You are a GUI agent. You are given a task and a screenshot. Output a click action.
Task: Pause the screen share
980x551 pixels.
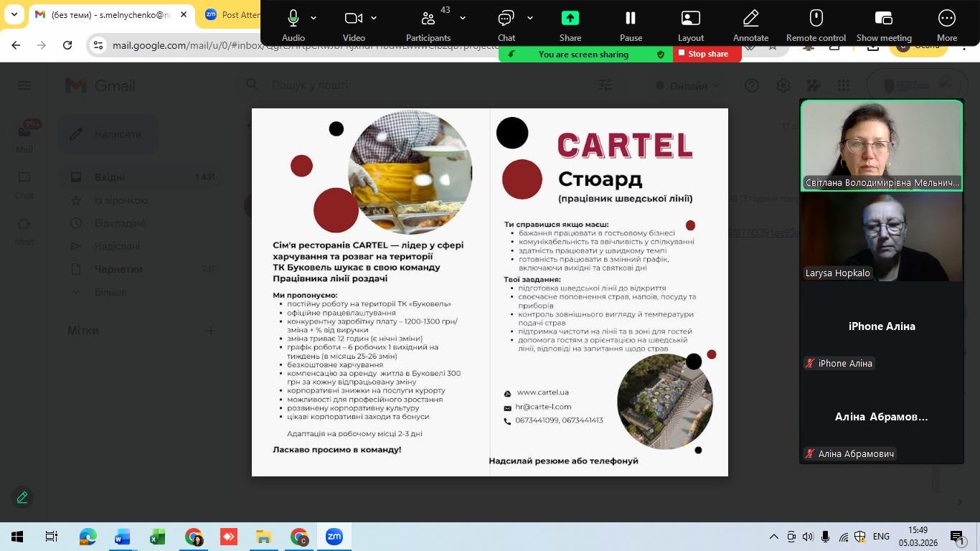[631, 19]
